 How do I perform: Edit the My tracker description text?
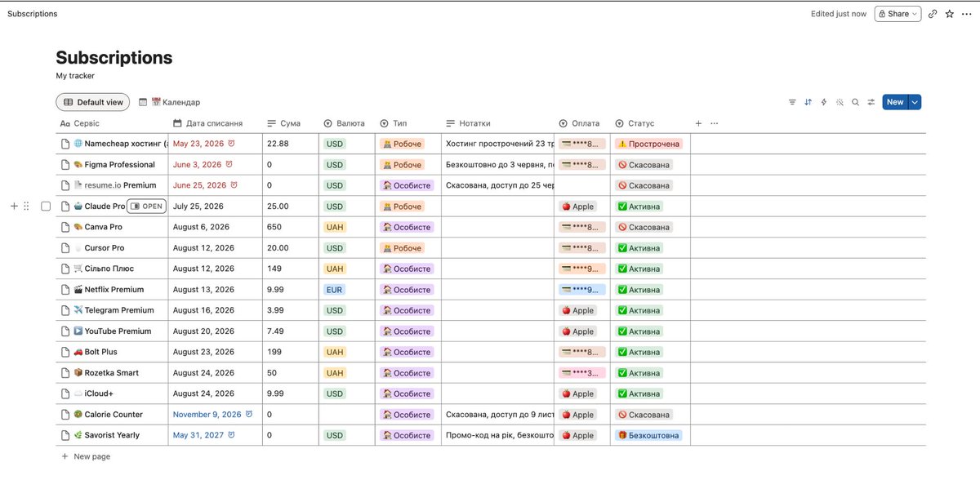(75, 76)
